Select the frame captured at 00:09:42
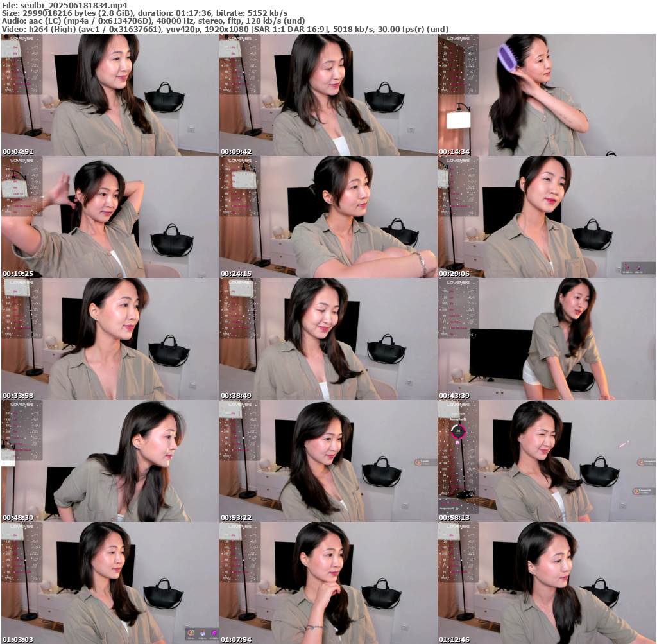Screen dimensions: 657x644 (x=328, y=95)
